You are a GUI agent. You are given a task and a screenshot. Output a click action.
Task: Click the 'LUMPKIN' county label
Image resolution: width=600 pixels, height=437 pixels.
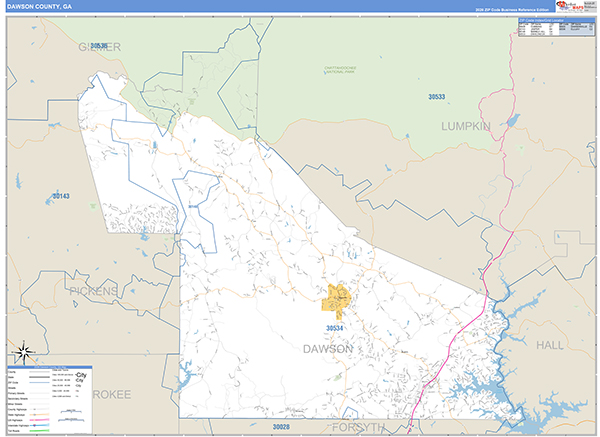point(466,126)
